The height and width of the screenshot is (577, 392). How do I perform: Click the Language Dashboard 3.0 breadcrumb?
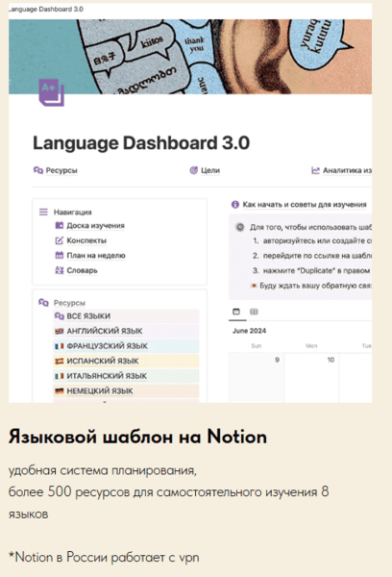pos(46,10)
